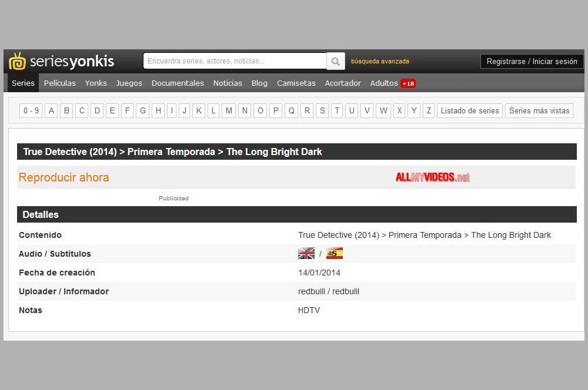The height and width of the screenshot is (390, 588).
Task: Click the HDTV notes value
Action: pos(309,310)
